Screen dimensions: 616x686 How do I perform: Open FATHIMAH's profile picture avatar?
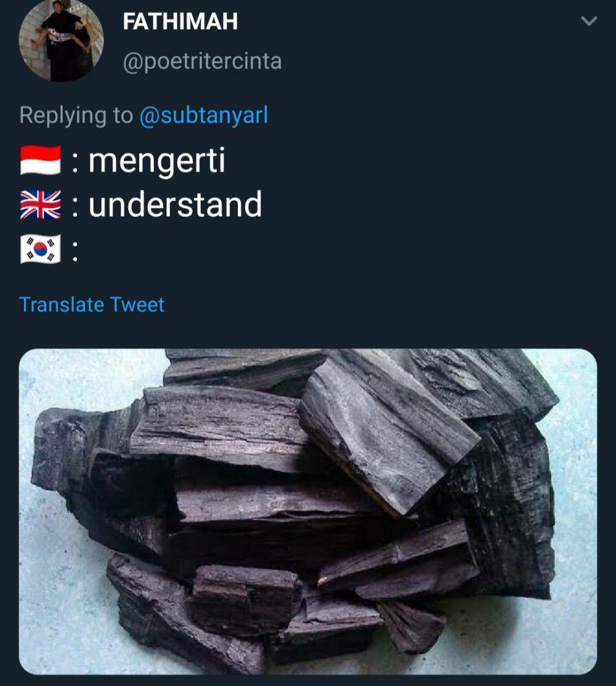pyautogui.click(x=61, y=40)
